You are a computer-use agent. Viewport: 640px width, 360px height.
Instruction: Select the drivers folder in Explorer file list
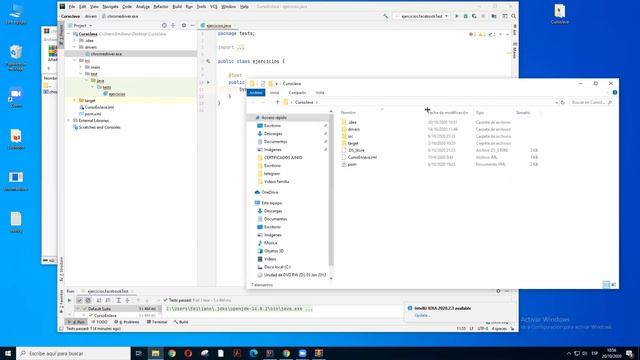point(353,129)
